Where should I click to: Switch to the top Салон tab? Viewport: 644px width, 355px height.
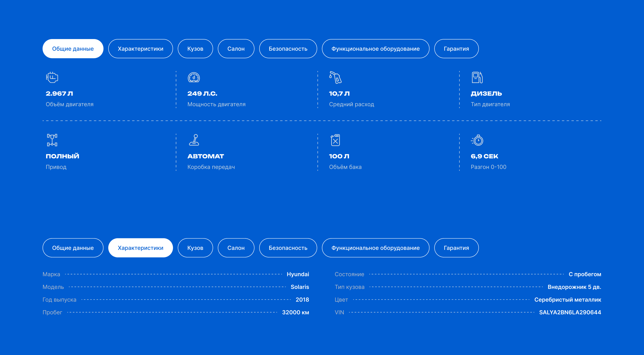236,49
